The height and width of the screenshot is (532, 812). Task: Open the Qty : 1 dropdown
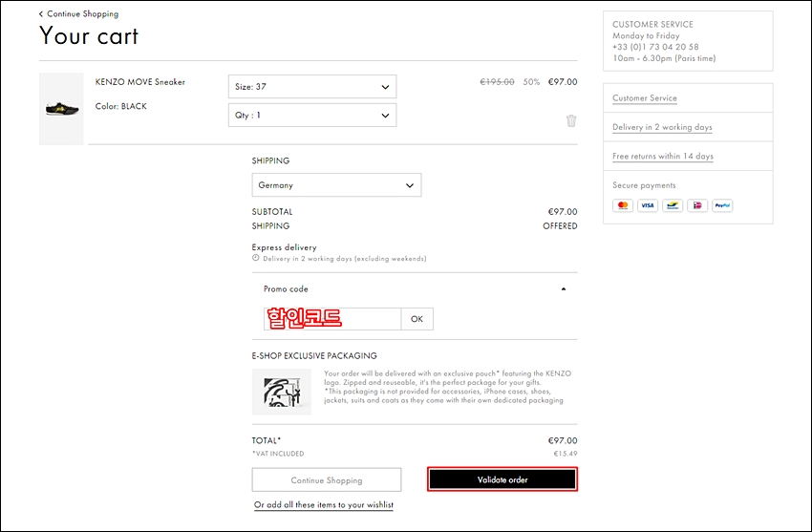312,115
